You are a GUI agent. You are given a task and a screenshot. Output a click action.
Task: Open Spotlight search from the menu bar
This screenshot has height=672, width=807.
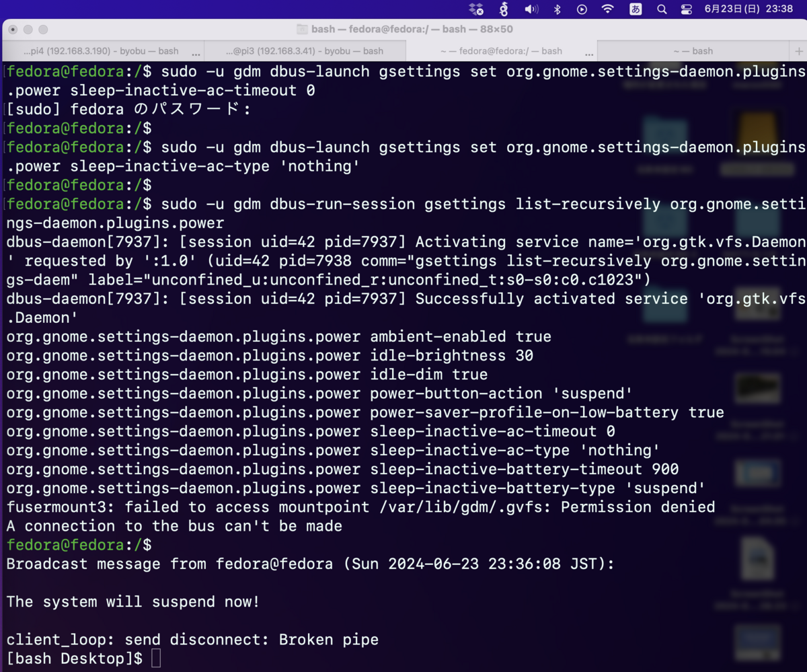click(x=663, y=9)
